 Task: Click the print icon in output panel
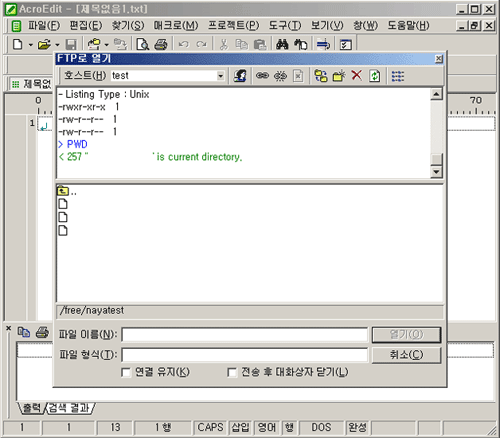pyautogui.click(x=42, y=332)
